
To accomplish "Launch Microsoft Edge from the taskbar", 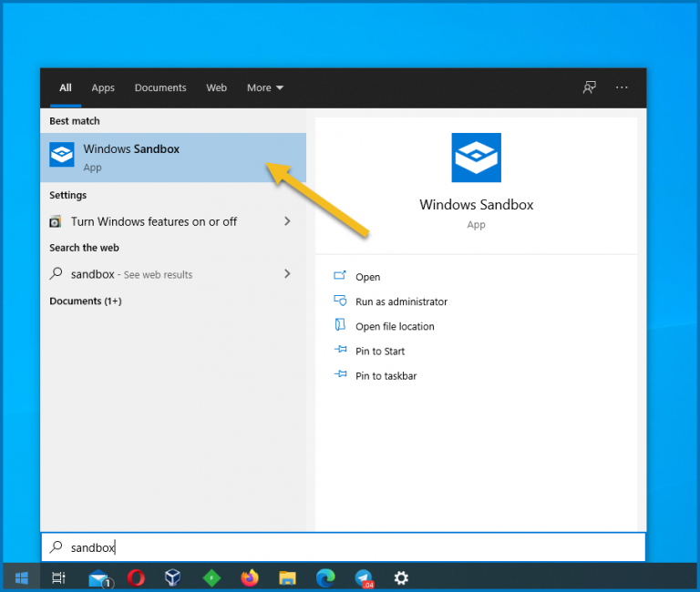I will (x=325, y=578).
